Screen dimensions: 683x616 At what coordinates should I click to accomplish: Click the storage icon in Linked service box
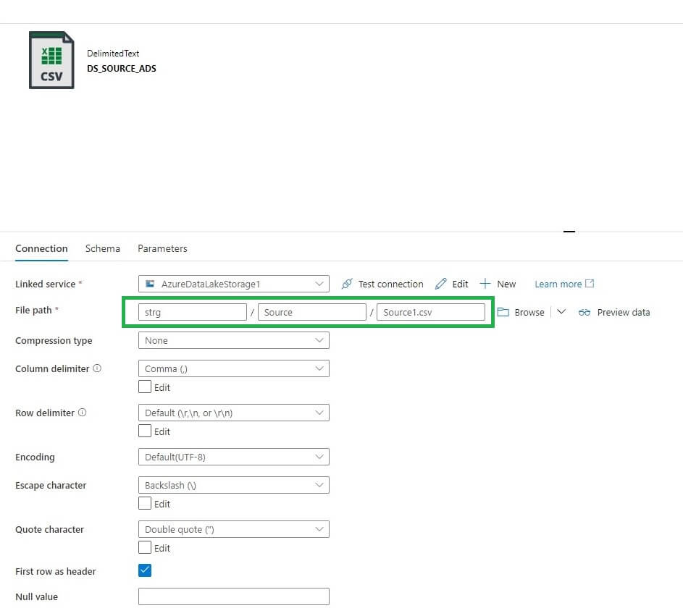click(150, 284)
